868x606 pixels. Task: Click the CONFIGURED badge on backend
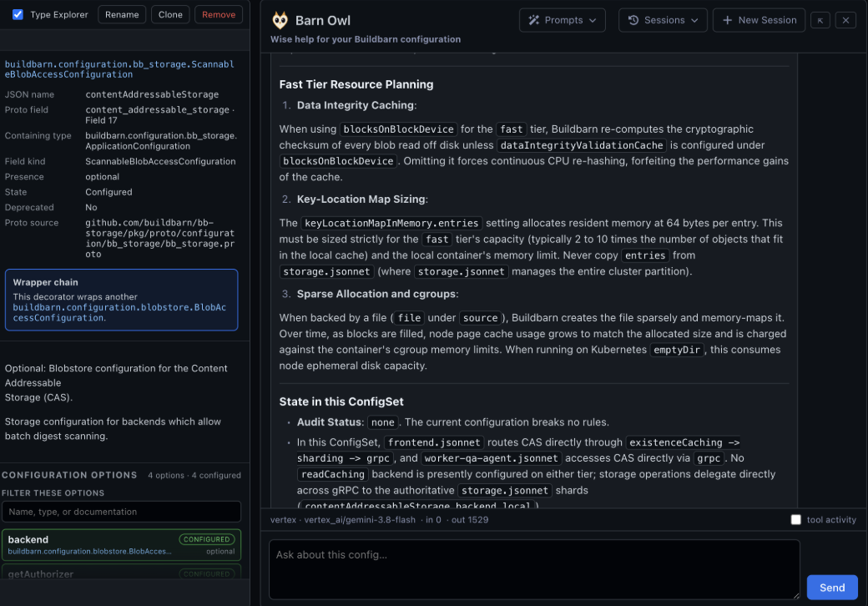[x=206, y=539]
